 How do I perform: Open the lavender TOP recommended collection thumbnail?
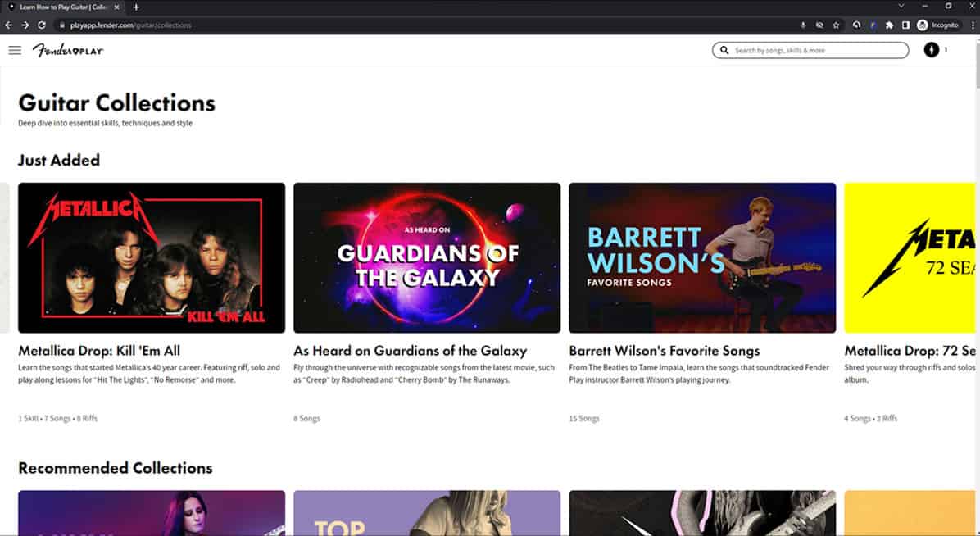pyautogui.click(x=427, y=513)
